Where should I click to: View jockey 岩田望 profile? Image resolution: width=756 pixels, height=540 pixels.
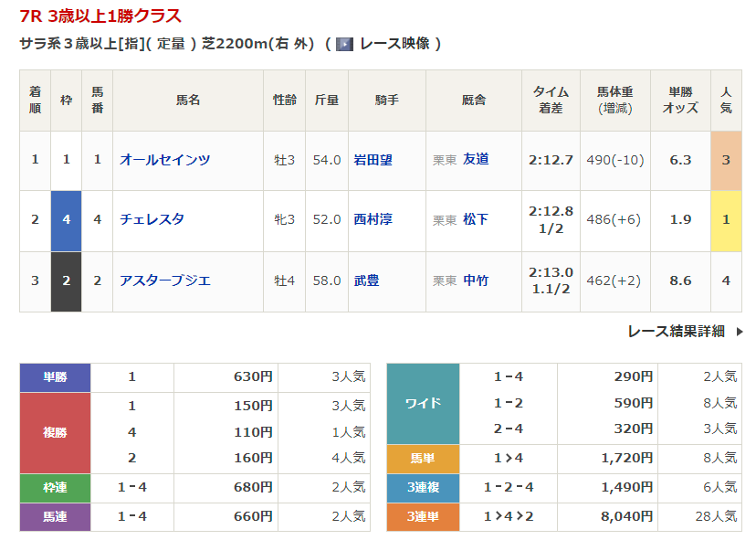[373, 160]
